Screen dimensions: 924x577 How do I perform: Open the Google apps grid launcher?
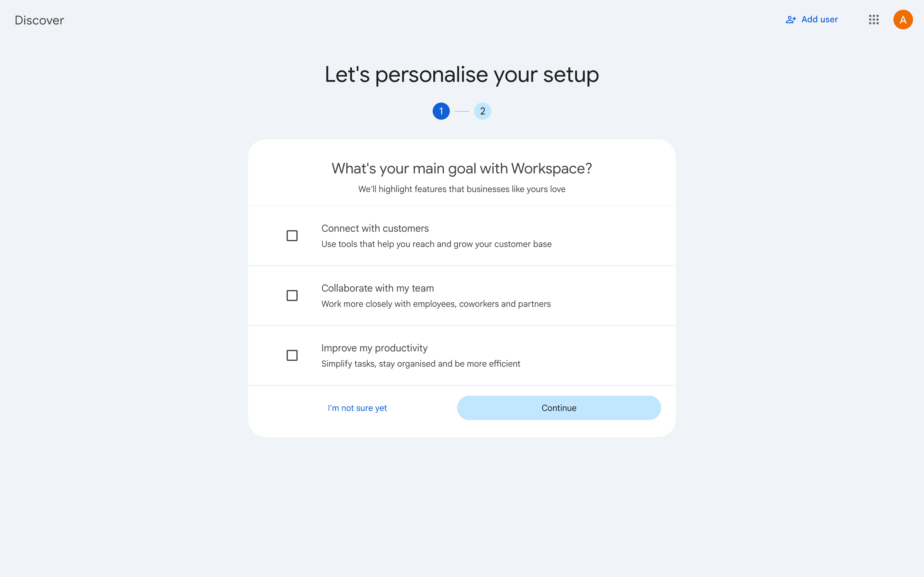pos(874,20)
